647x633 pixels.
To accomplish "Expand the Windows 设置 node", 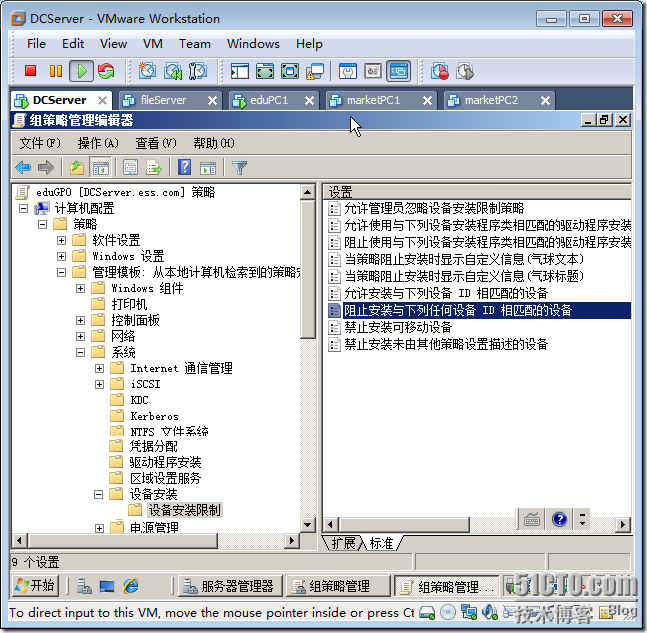I will 61,257.
